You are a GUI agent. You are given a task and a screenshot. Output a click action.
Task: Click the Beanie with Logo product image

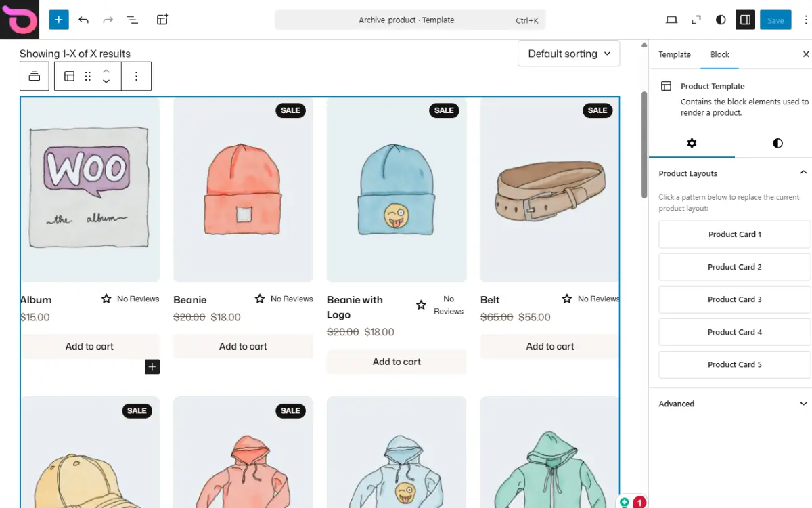[397, 190]
